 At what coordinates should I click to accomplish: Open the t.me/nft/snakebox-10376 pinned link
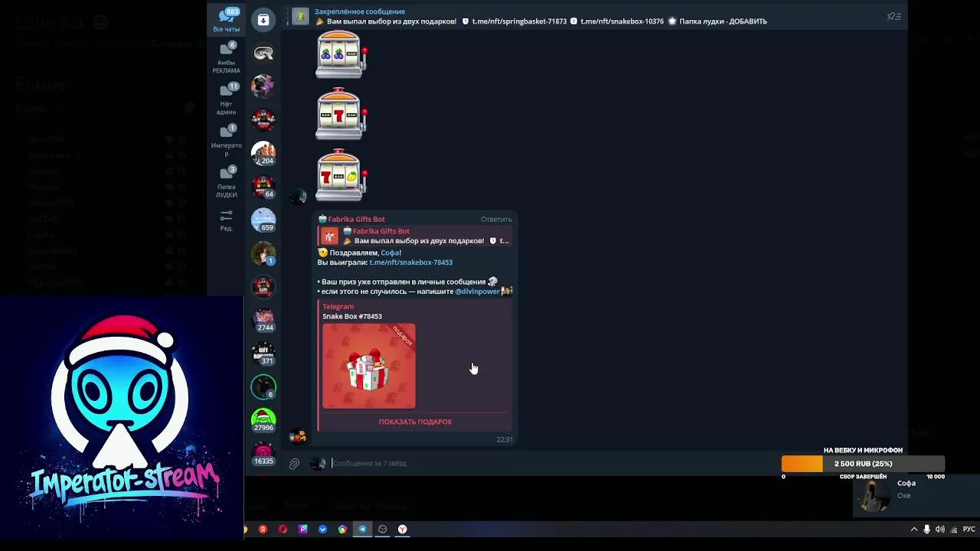[622, 21]
